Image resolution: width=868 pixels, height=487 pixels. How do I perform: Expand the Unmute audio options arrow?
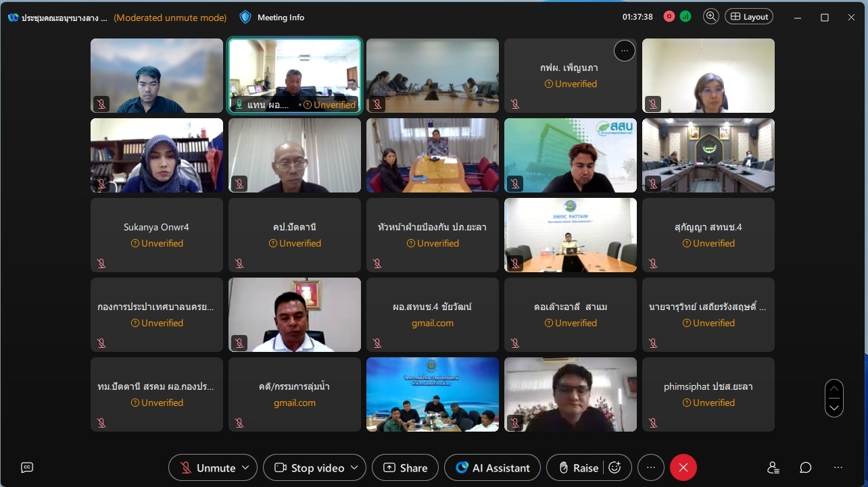point(245,467)
